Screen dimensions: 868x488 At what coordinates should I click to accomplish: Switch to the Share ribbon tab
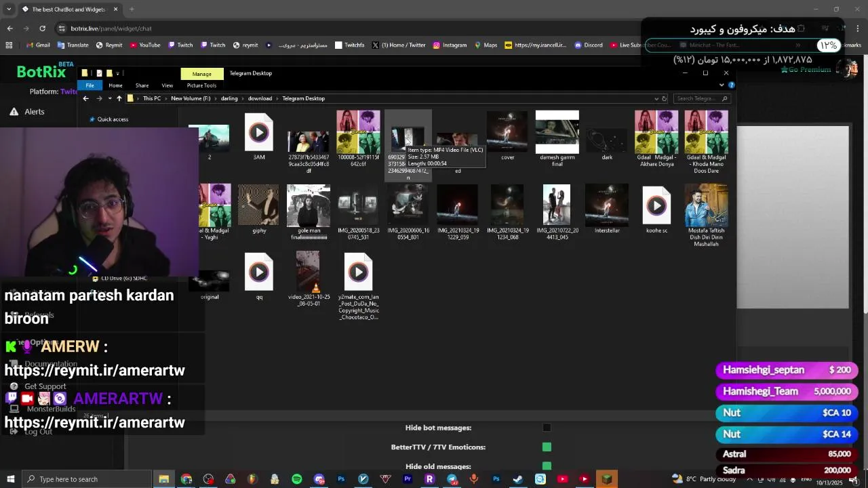tap(142, 85)
